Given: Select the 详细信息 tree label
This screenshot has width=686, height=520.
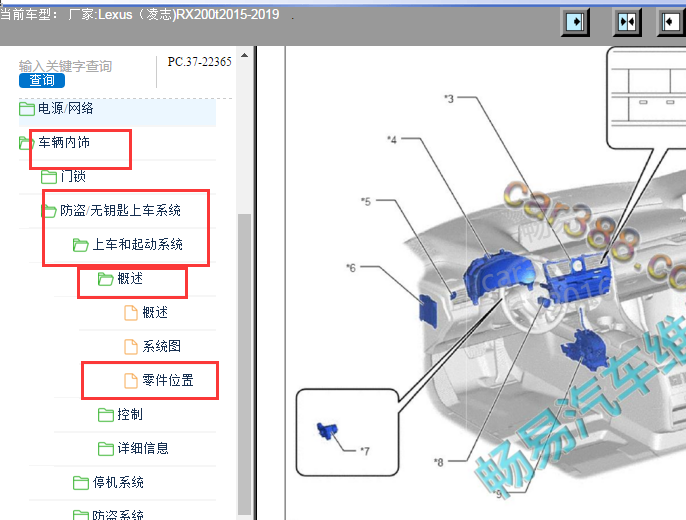Looking at the screenshot, I should [143, 448].
